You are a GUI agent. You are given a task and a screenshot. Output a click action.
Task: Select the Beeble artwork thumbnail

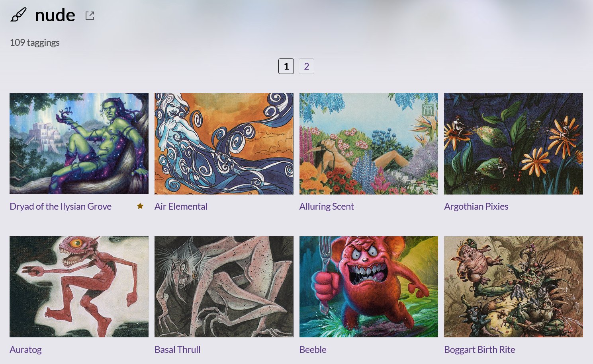pos(369,287)
